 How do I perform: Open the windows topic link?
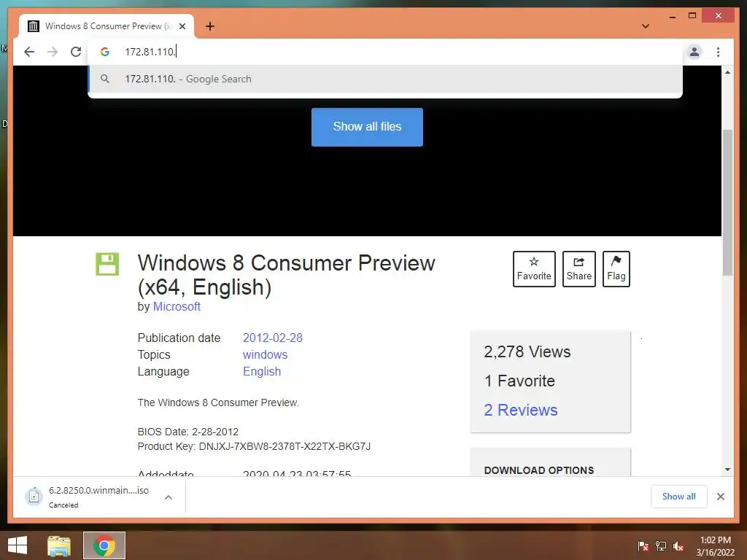[x=265, y=355]
